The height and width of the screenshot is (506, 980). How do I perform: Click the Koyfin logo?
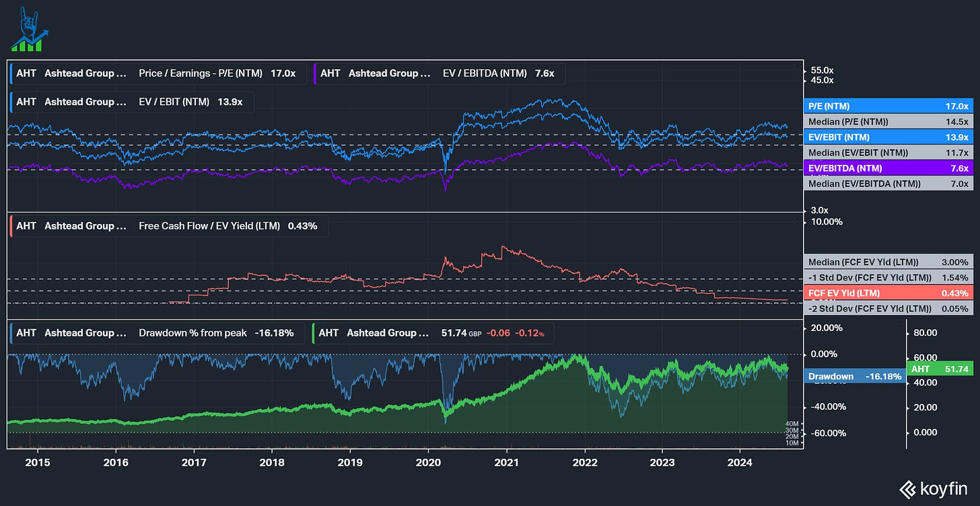click(x=932, y=489)
